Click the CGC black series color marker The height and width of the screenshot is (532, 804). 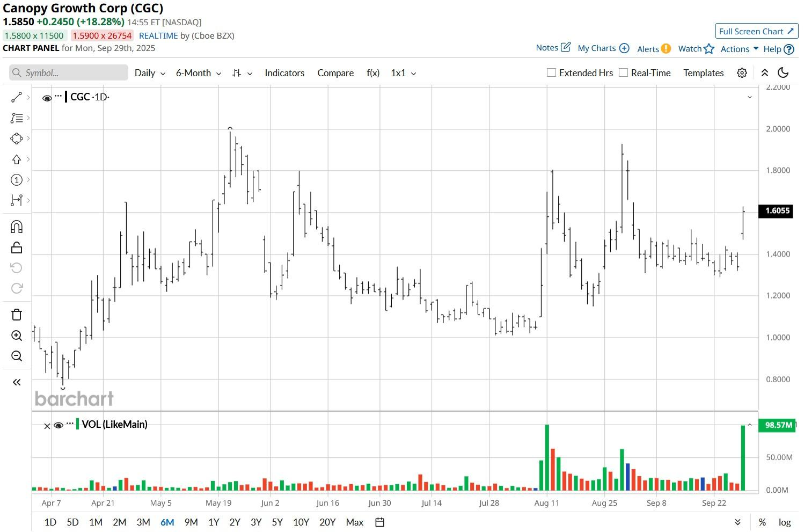(66, 97)
